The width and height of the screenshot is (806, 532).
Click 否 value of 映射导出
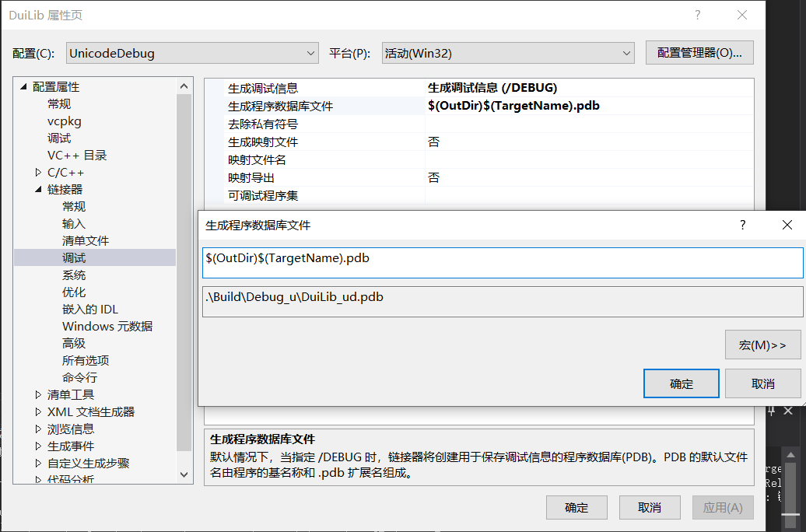433,178
